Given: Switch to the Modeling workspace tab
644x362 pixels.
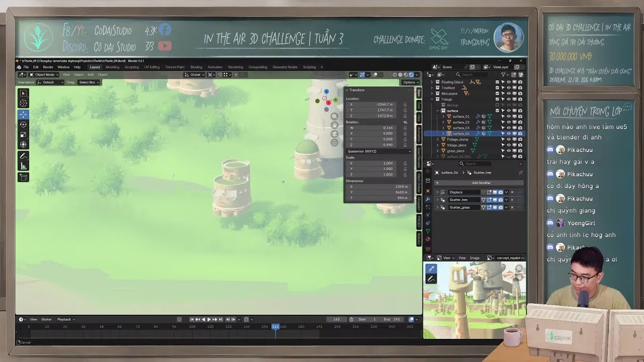Looking at the screenshot, I should pos(112,67).
